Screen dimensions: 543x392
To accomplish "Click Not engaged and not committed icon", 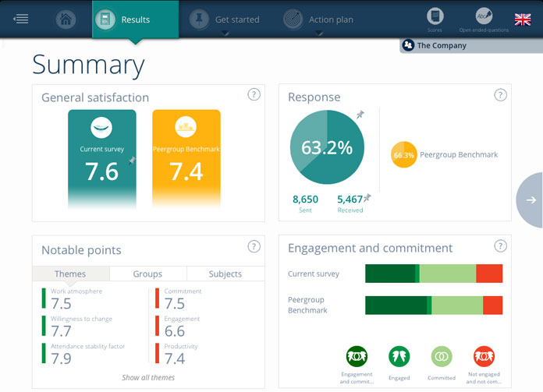I will tap(484, 356).
